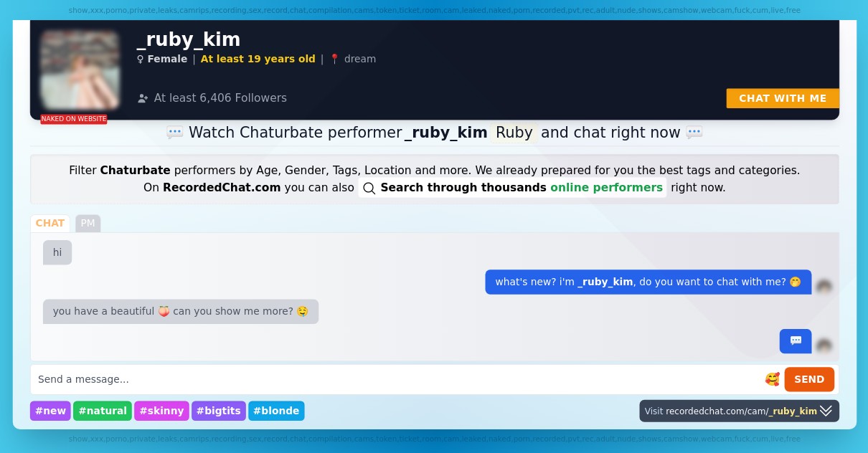Screen dimensions: 868x453
Task: Open the emoji picker beside SEND
Action: click(x=772, y=379)
